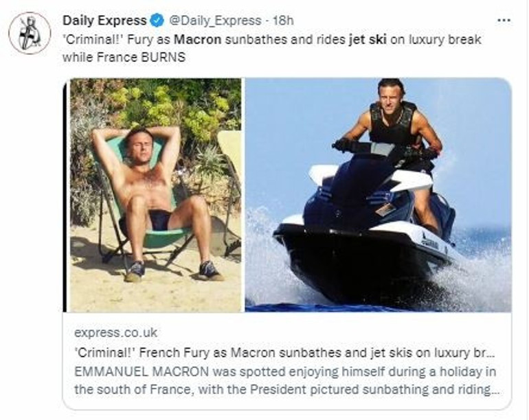Open the jet ski photo on the right

[x=378, y=195]
